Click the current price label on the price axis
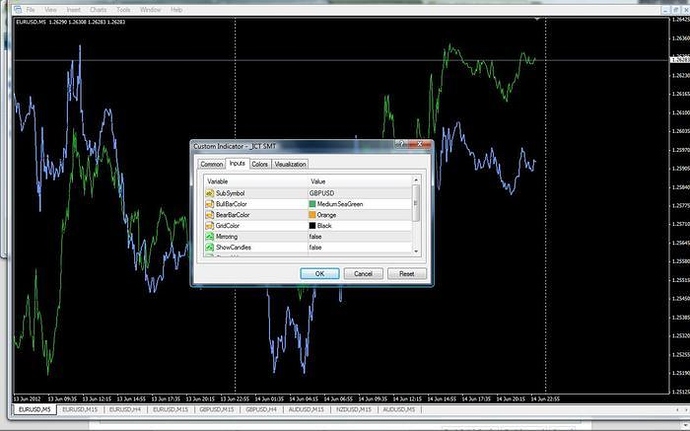690x431 pixels. tap(680, 59)
